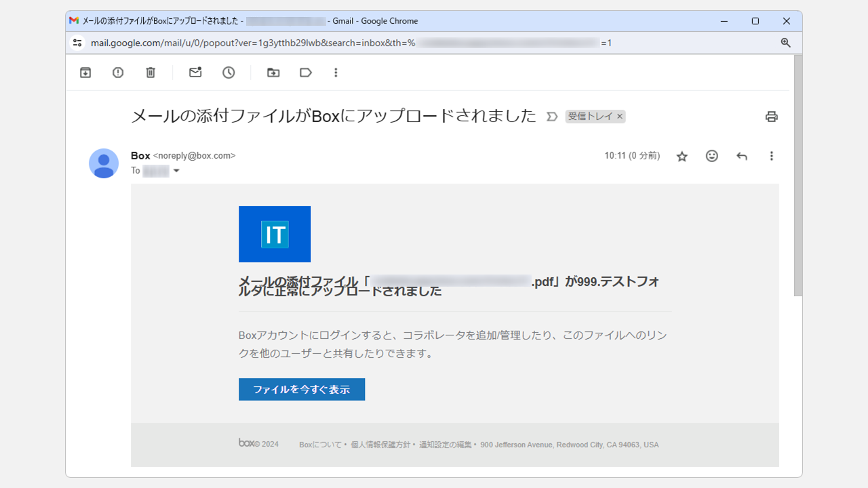Archive this email with the archive icon
This screenshot has height=488, width=868.
point(85,73)
